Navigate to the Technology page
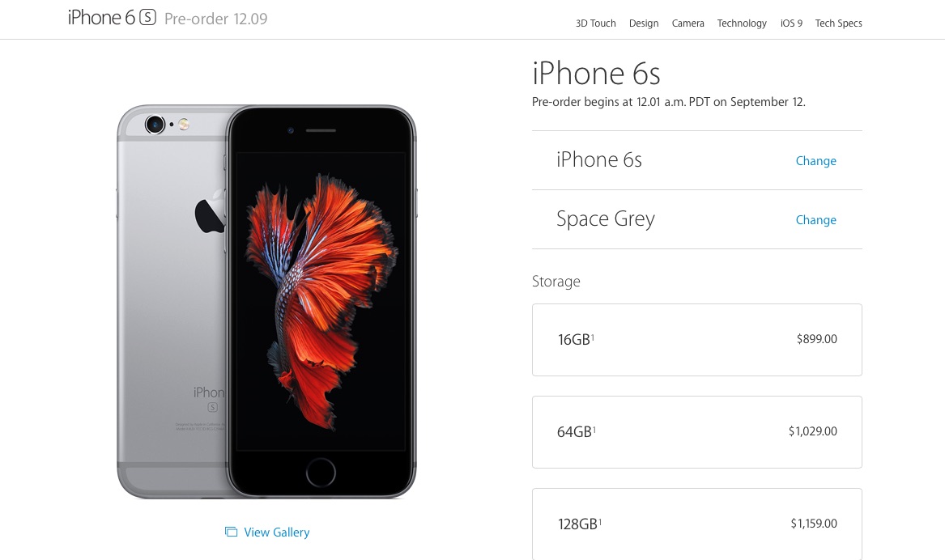Screen dimensions: 945x560 click(741, 23)
